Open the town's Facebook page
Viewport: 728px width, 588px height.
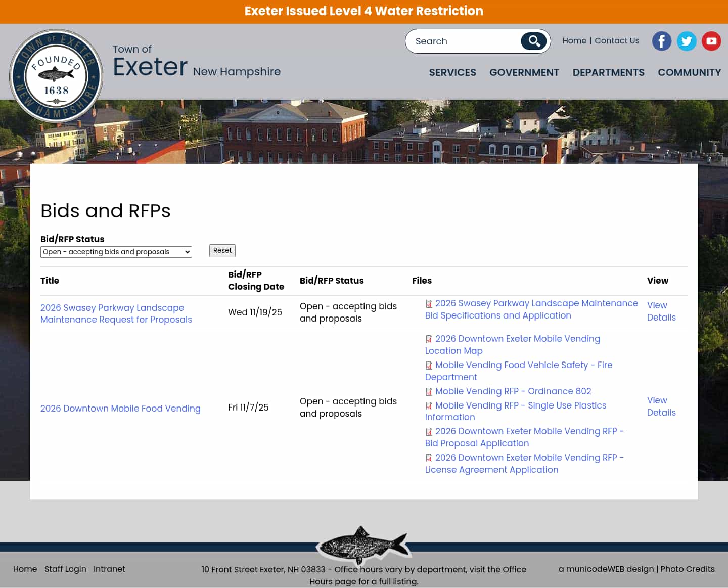[x=662, y=41]
